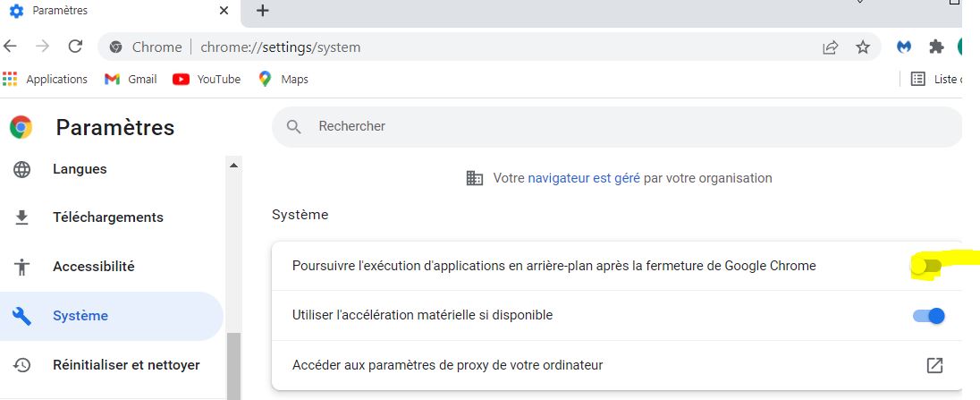Click the address bar URL chrome://settings/system
Image resolution: width=980 pixels, height=400 pixels.
(x=280, y=47)
